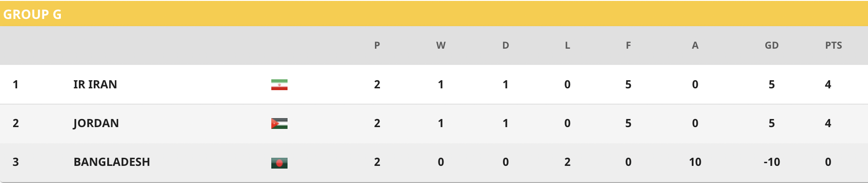The image size is (868, 183).
Task: Open the IR IRAN team link
Action: (95, 84)
